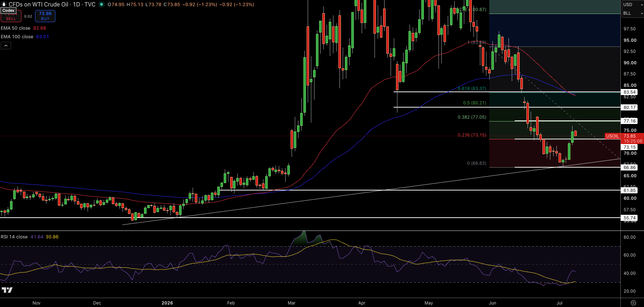Open chart settings gear icon
The height and width of the screenshot is (307, 644).
pyautogui.click(x=633, y=303)
